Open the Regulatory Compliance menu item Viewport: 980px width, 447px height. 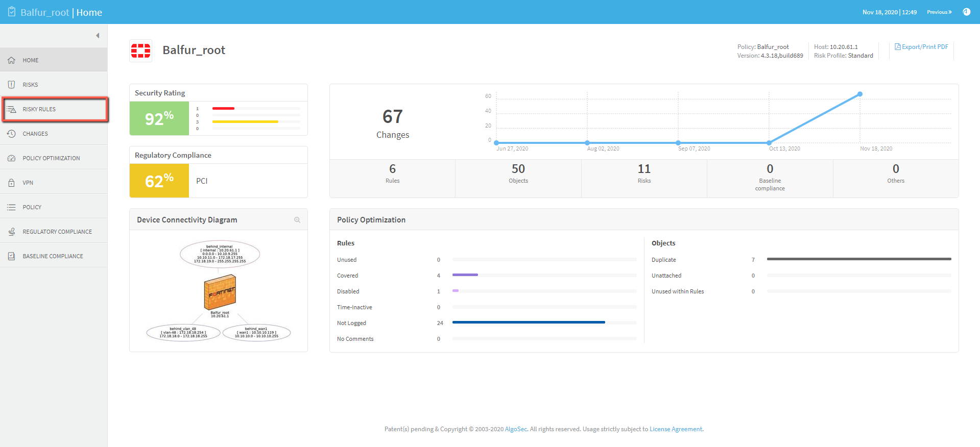(x=57, y=232)
